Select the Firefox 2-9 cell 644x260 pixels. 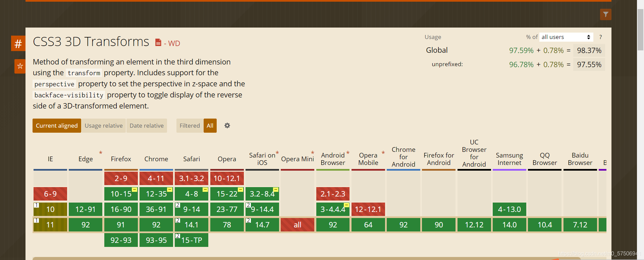pos(121,178)
